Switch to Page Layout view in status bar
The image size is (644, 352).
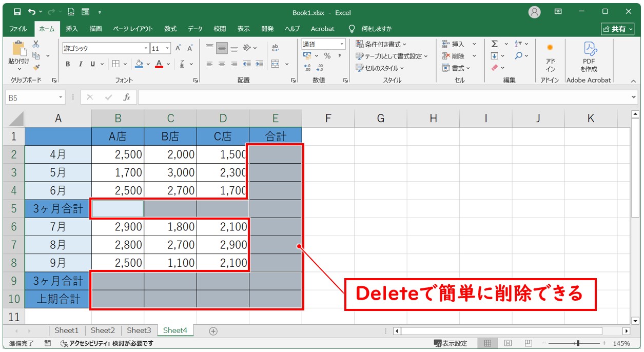pyautogui.click(x=508, y=343)
